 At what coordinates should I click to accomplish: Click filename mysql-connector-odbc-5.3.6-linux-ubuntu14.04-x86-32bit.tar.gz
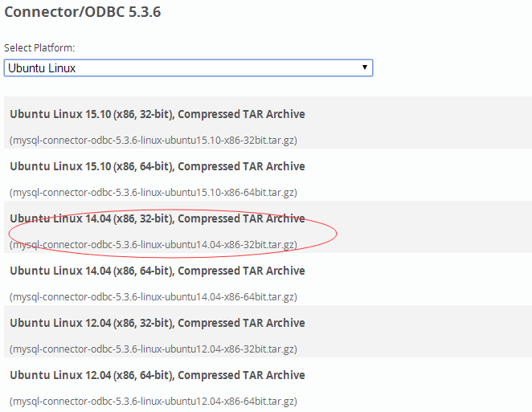[x=153, y=245]
